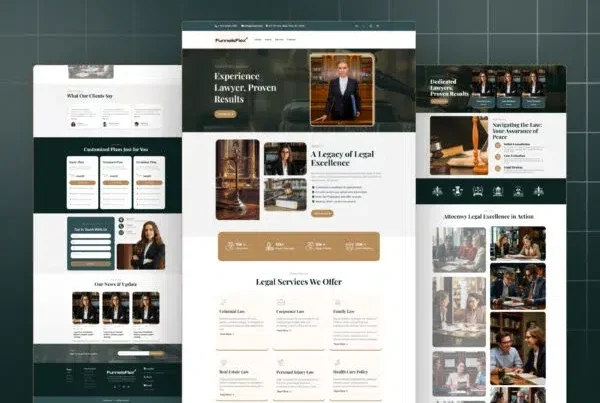
Task: Click the tan button under Experience Lawyer, Proven Results
Action: [225, 114]
